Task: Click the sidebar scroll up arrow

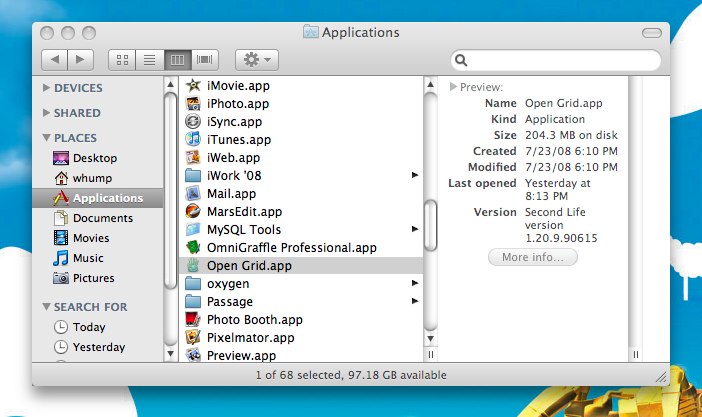Action: (170, 84)
